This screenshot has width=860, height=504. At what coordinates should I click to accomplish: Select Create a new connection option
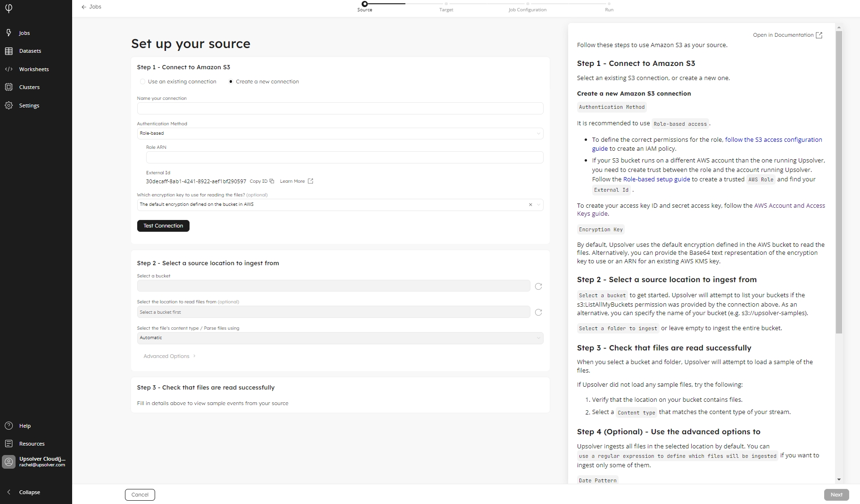pos(231,81)
